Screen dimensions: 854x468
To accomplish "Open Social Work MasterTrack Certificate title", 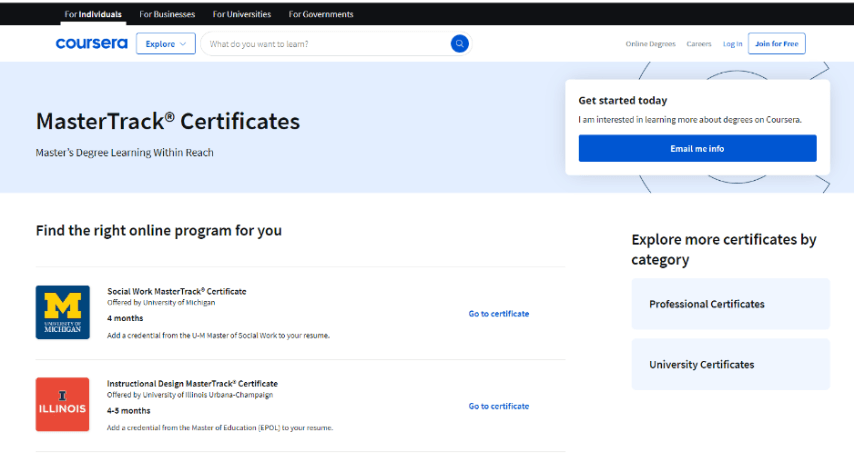I will point(176,291).
